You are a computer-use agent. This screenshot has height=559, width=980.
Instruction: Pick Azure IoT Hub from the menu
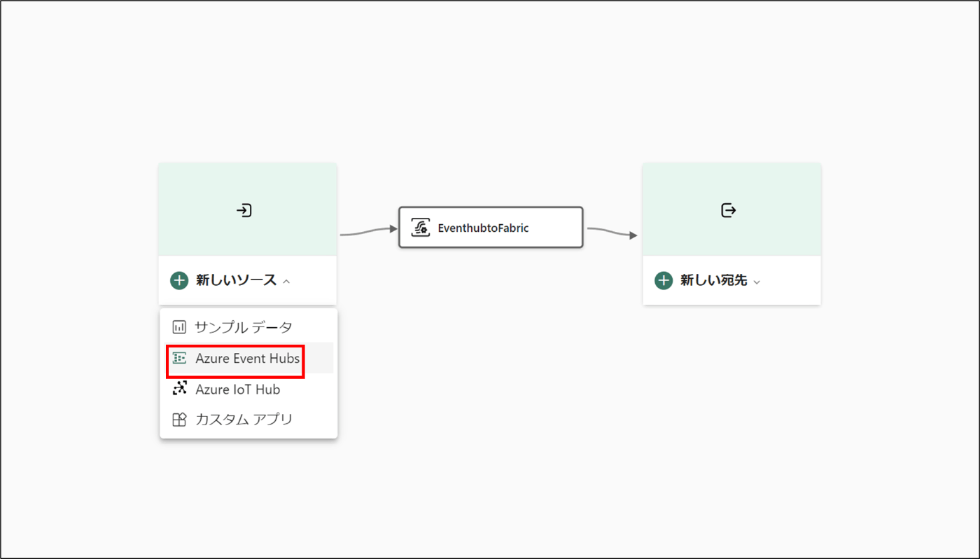[x=248, y=389]
